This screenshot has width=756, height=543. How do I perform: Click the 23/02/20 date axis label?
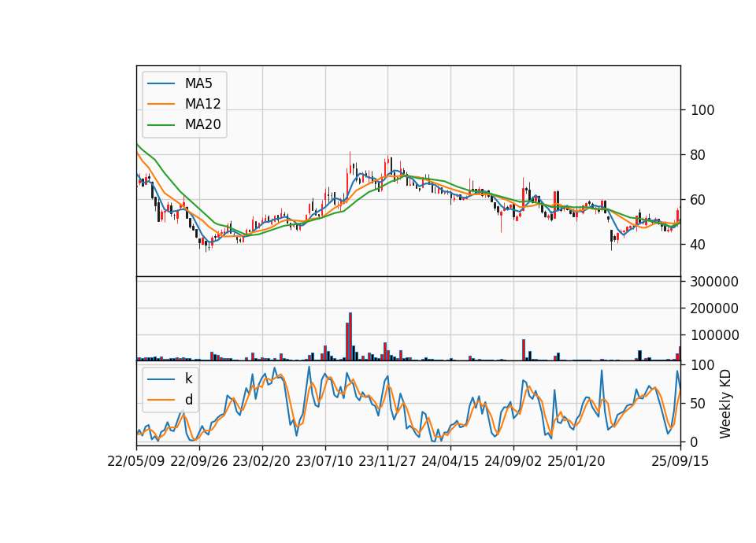[261, 461]
